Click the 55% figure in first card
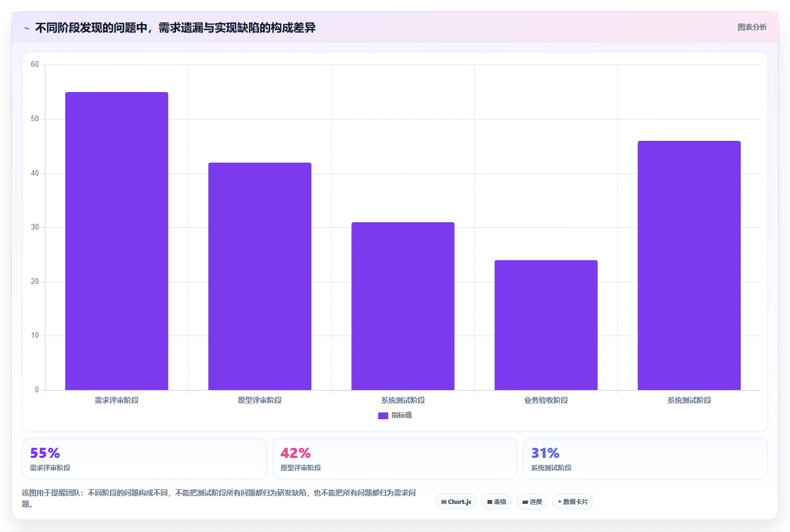790x532 pixels. point(45,453)
